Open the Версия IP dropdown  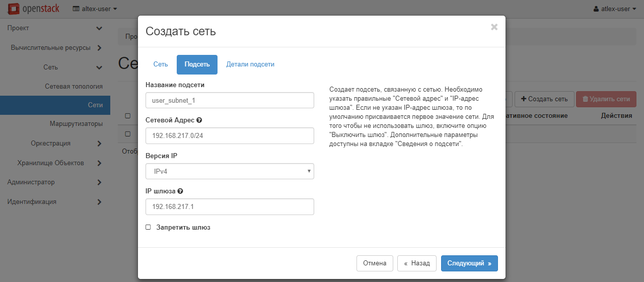pos(230,171)
